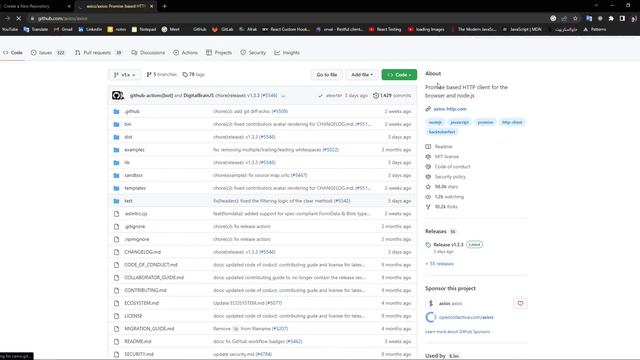Screen dimensions: 640x360
Task: Open the examples folder
Action: pos(134,150)
